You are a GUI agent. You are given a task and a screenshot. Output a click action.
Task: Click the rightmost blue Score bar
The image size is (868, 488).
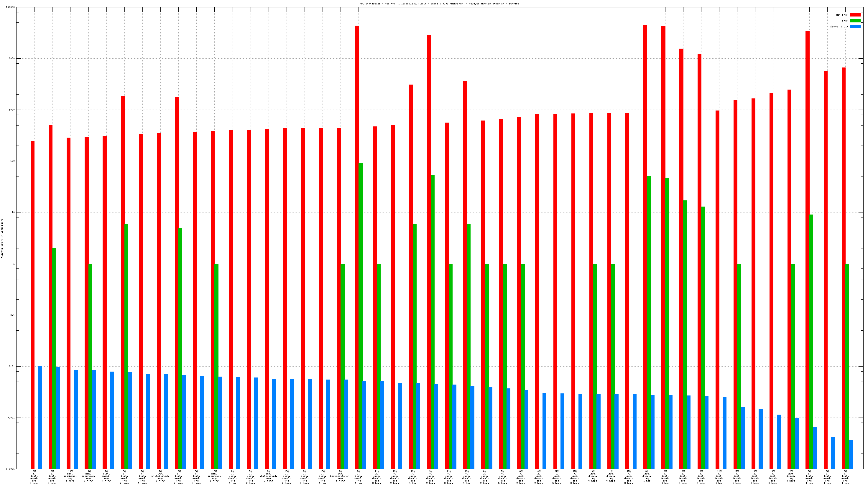pyautogui.click(x=851, y=454)
